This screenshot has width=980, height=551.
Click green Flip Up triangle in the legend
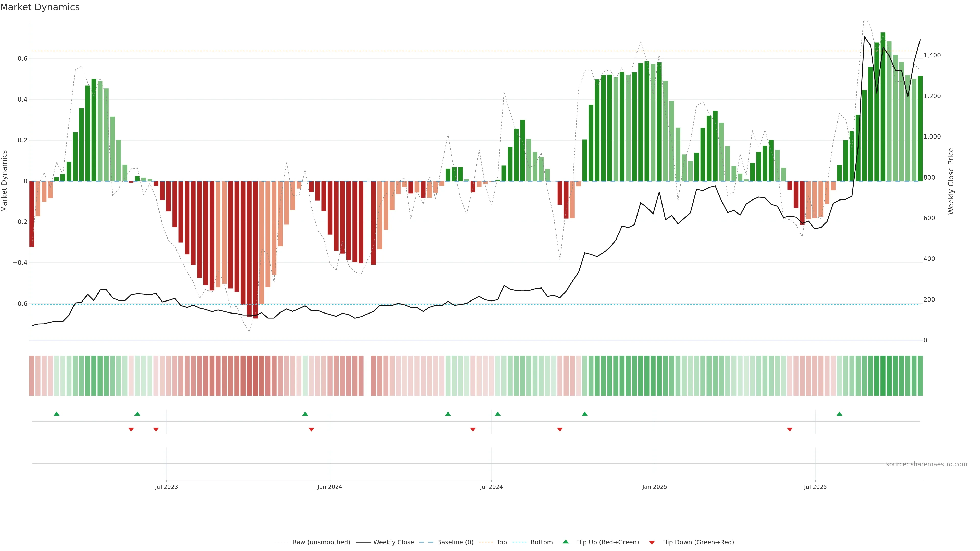(566, 542)
